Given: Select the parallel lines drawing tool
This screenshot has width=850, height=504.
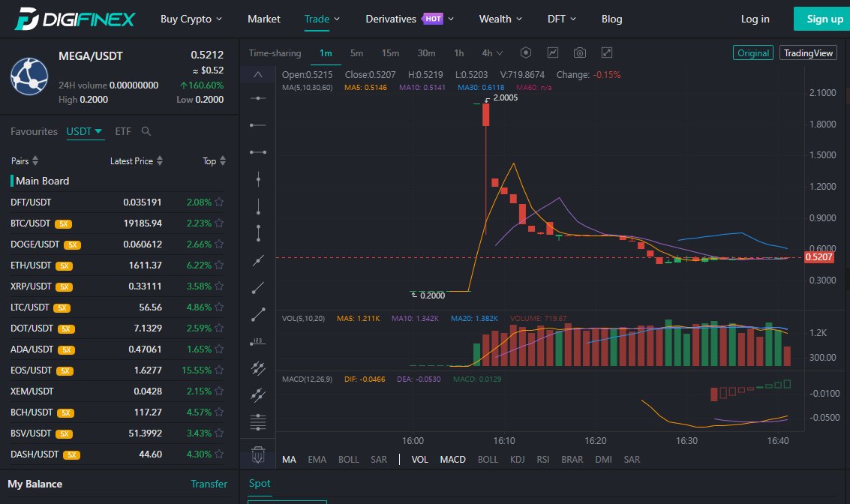Looking at the screenshot, I should (258, 395).
